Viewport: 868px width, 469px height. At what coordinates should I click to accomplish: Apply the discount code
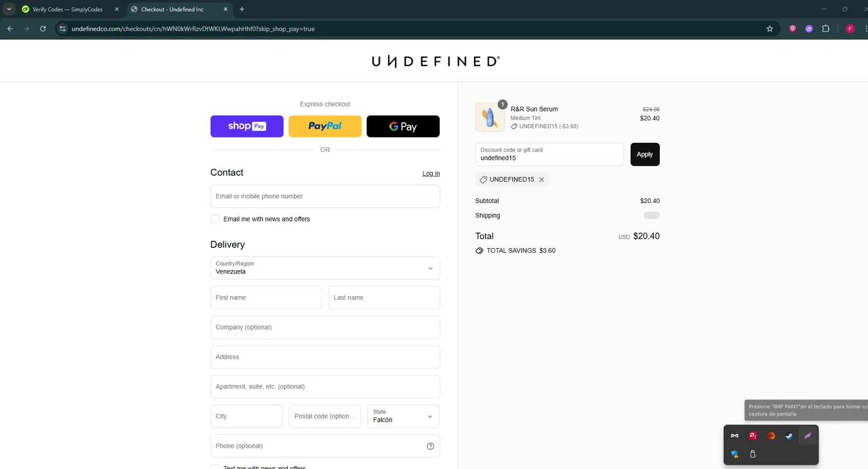(645, 154)
